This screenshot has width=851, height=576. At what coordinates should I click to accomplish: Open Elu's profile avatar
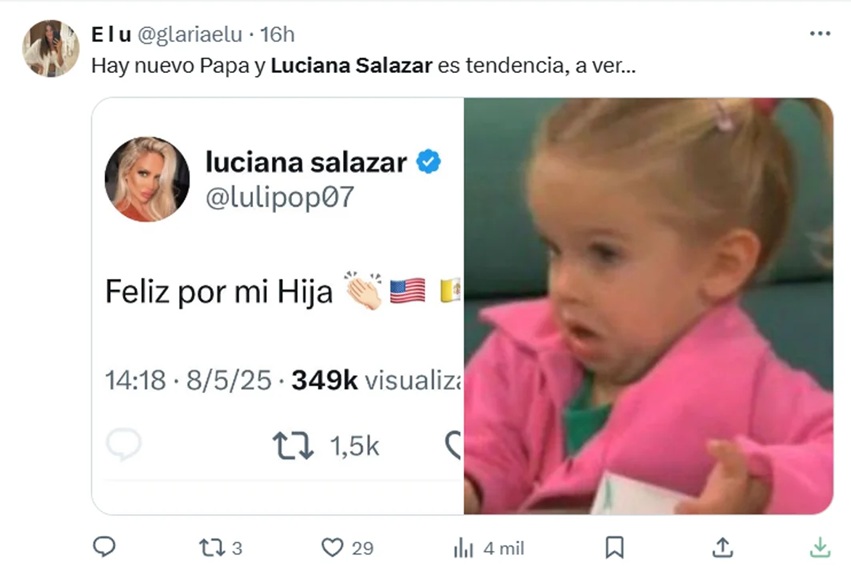50,48
